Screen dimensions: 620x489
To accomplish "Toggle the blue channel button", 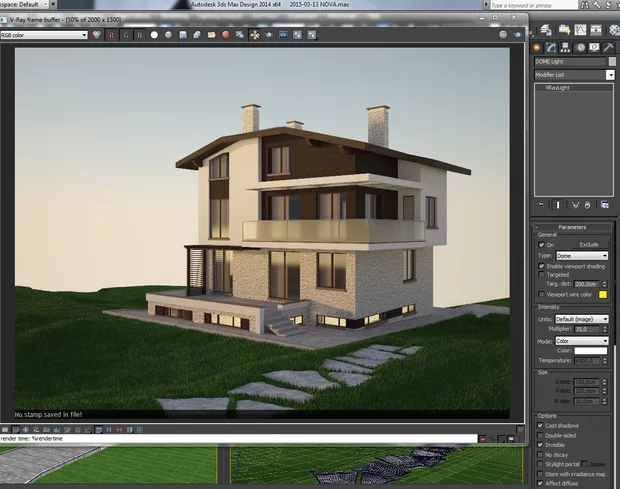I will pos(139,35).
